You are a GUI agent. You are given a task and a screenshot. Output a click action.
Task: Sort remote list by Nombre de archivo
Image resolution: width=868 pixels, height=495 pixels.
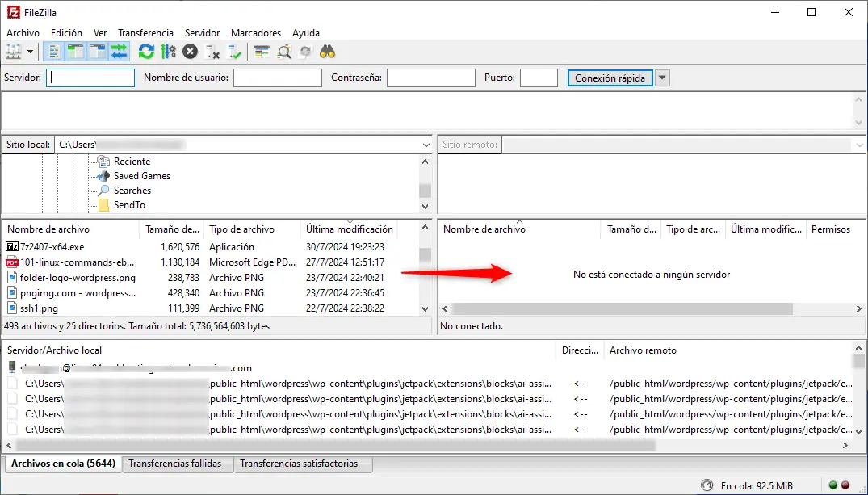point(519,229)
